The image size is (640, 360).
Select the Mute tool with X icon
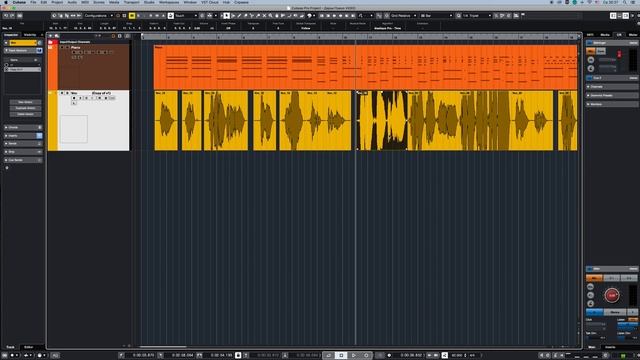(x=264, y=16)
